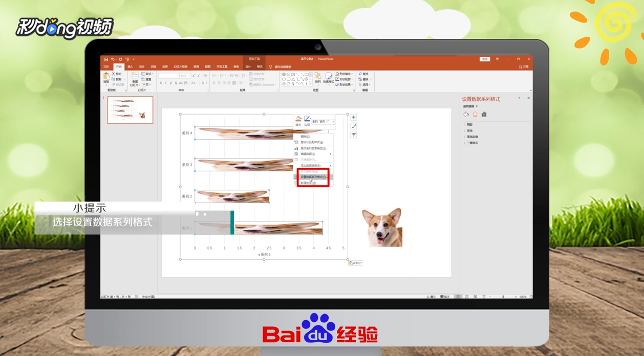Click the Chart Filters funnel icon

pos(354,135)
